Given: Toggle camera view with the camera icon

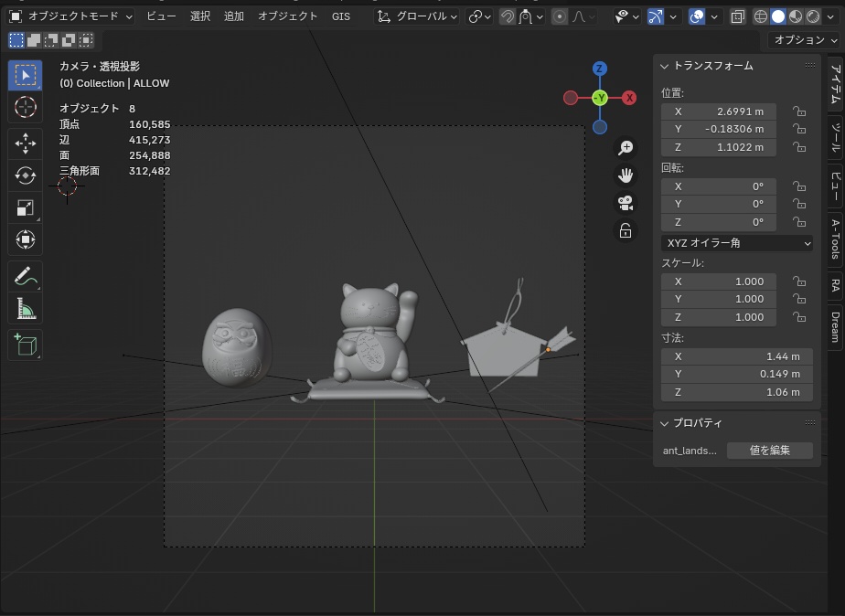Looking at the screenshot, I should [x=626, y=203].
